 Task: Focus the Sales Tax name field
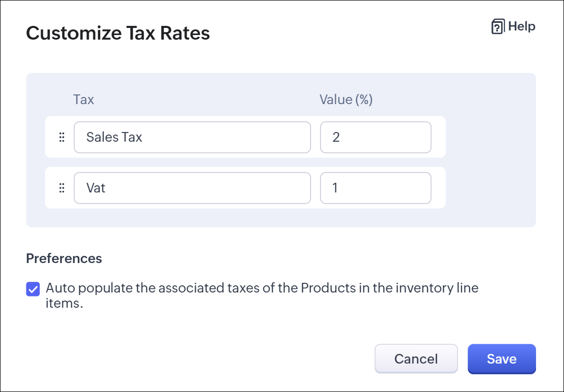(192, 137)
